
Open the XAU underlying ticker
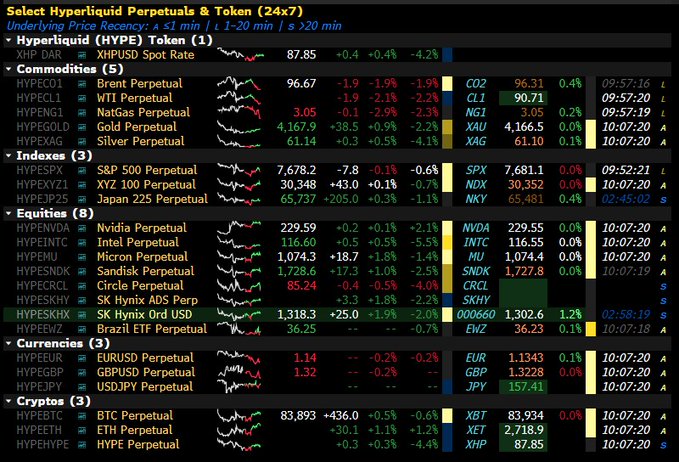[475, 127]
